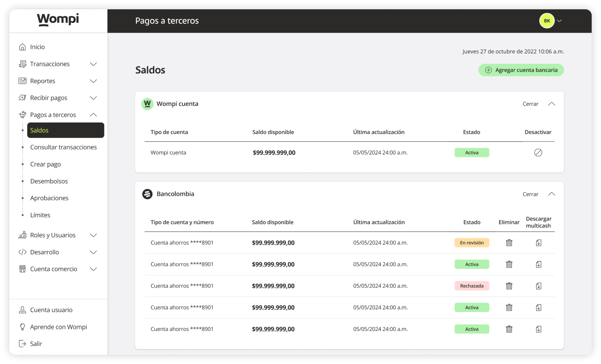601x364 pixels.
Task: Delete the account with Rechazada status
Action: pyautogui.click(x=509, y=286)
